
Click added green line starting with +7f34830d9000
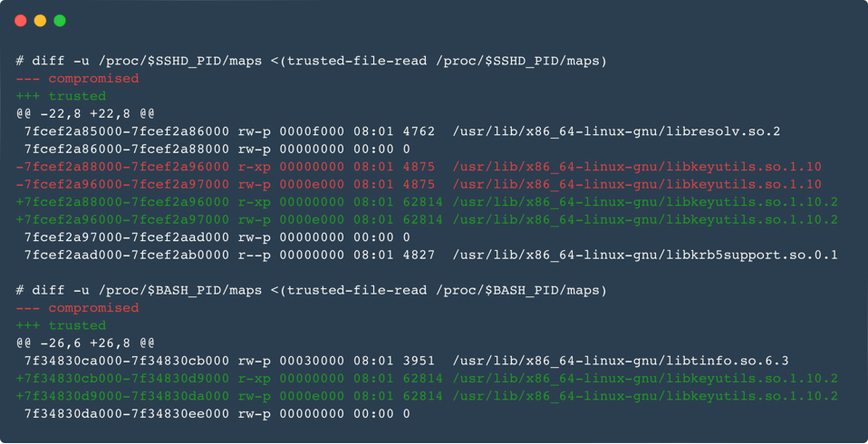click(x=426, y=396)
